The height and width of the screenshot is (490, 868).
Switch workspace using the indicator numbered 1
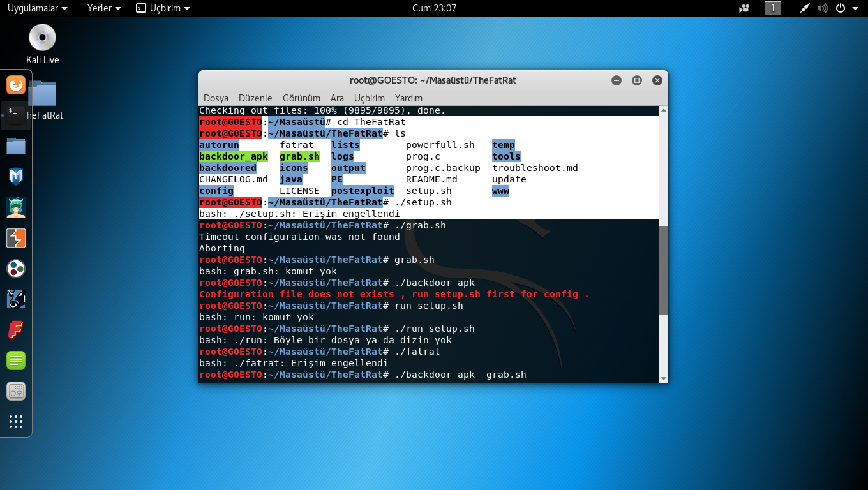click(773, 8)
